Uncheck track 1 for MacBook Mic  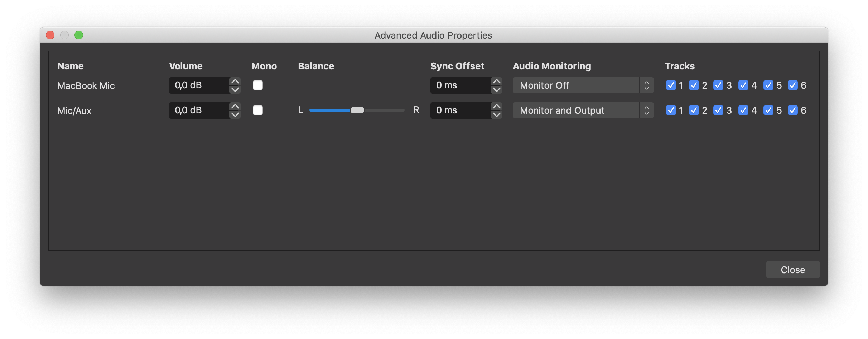coord(671,85)
